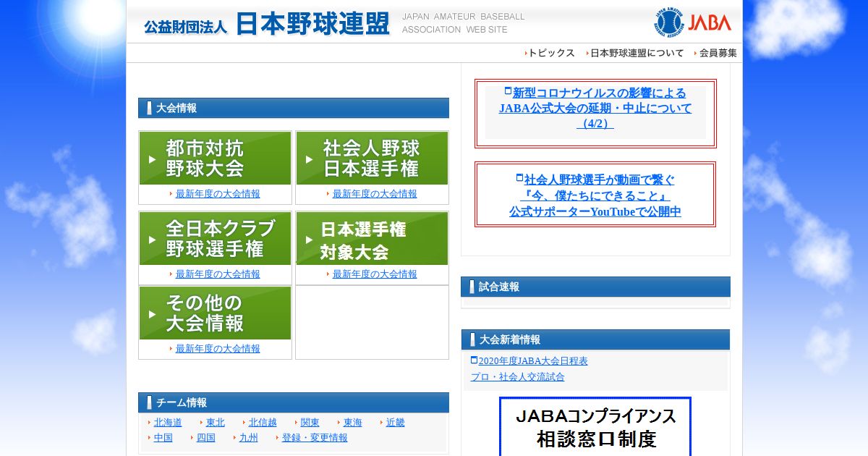Click 最新年度の大会情報 under その他の大会情報

[218, 349]
